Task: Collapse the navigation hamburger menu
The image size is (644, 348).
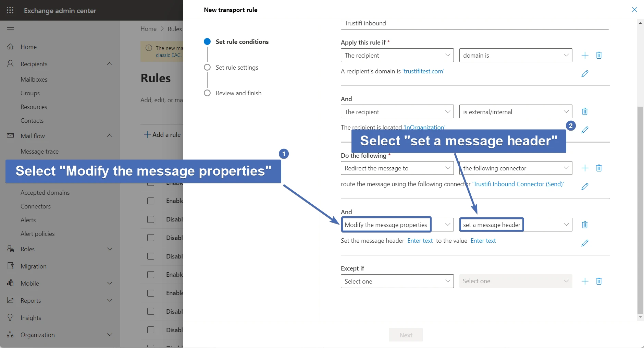Action: pos(10,29)
